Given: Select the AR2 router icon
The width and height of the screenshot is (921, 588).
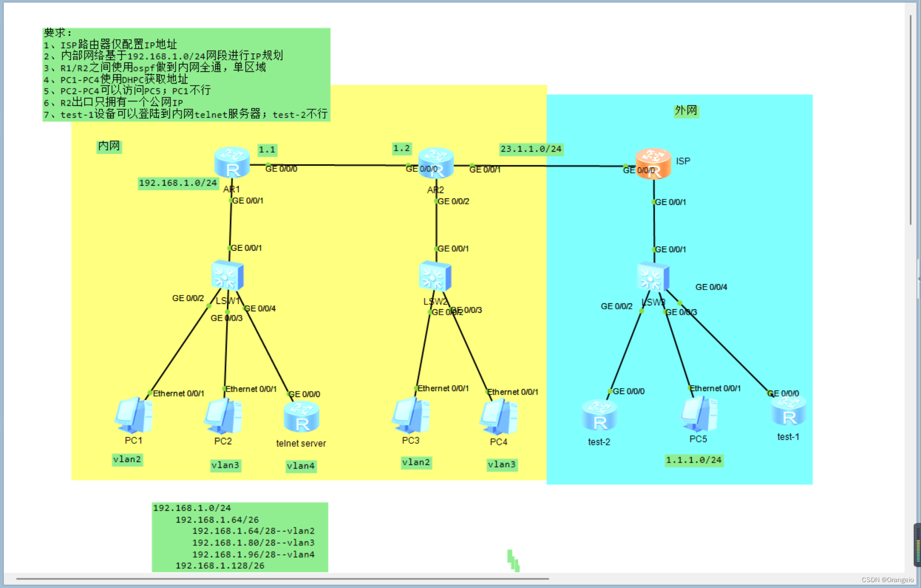Looking at the screenshot, I should pyautogui.click(x=436, y=163).
